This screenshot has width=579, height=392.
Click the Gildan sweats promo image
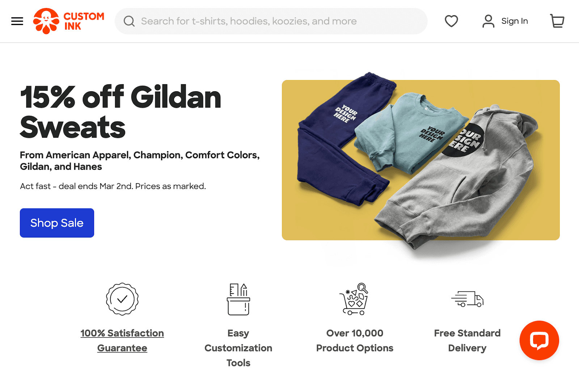(x=421, y=160)
